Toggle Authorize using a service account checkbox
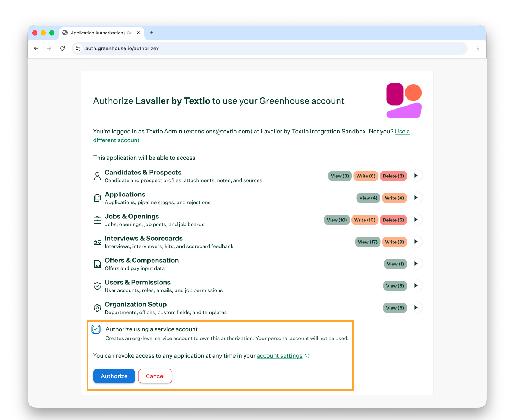514x420 pixels. (x=96, y=329)
